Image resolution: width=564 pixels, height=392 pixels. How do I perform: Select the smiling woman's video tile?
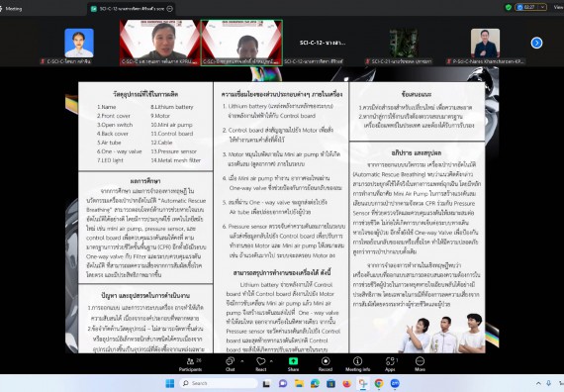(160, 43)
